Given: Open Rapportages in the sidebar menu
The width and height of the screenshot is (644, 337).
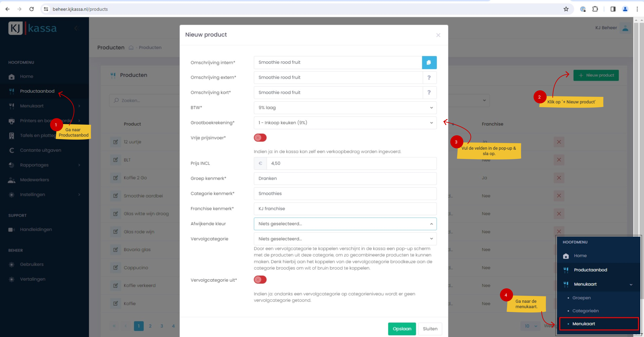Looking at the screenshot, I should click(x=34, y=165).
